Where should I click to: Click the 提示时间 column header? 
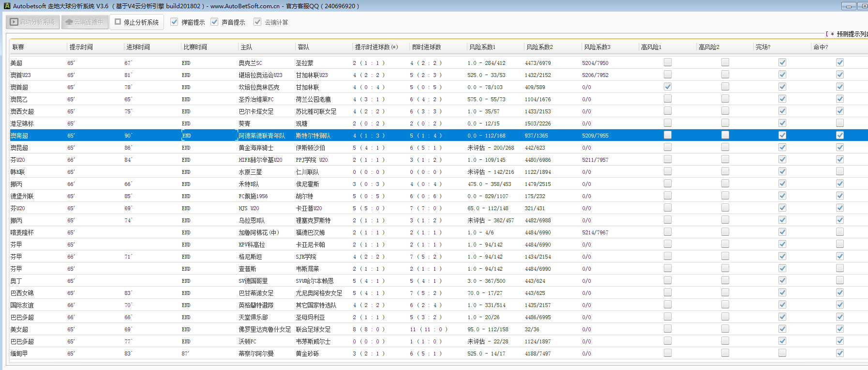tap(81, 47)
